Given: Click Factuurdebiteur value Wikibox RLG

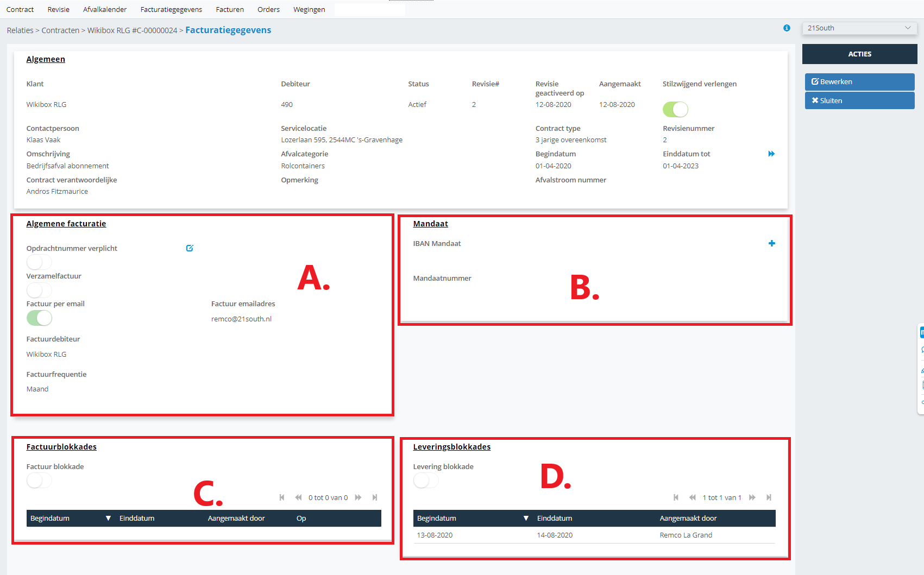Looking at the screenshot, I should (x=46, y=354).
